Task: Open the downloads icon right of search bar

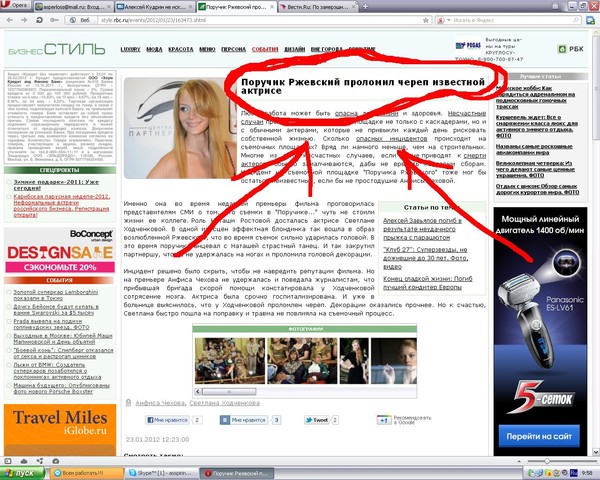Action: [591, 20]
